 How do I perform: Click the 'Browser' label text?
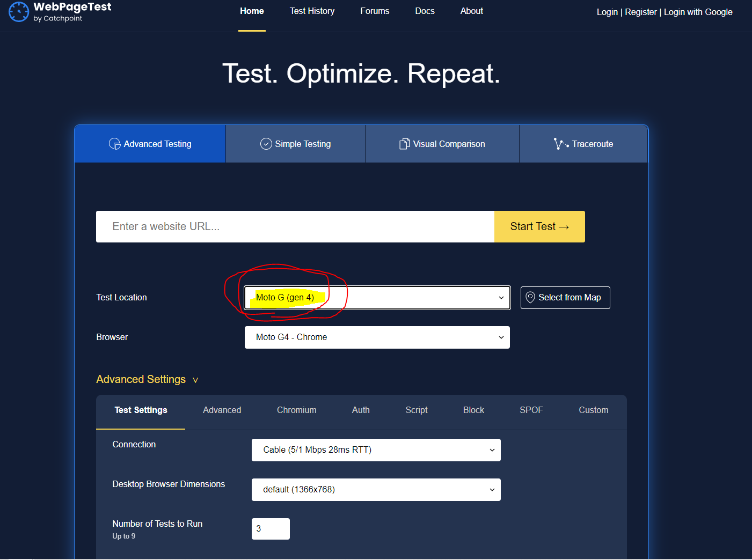pos(112,337)
